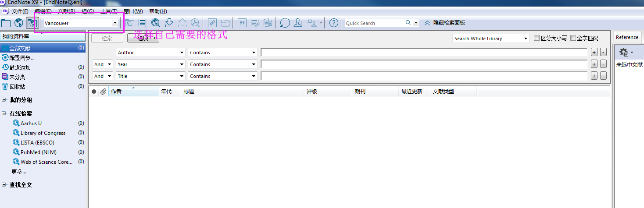This screenshot has height=208, width=644.
Task: Click 更多... under online search
Action: 19,172
